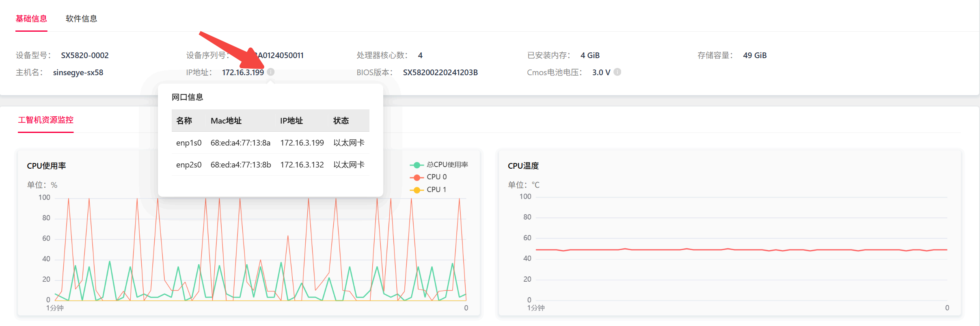Click IP 172.16.3.199 in the enp1s0 row

pyautogui.click(x=302, y=143)
